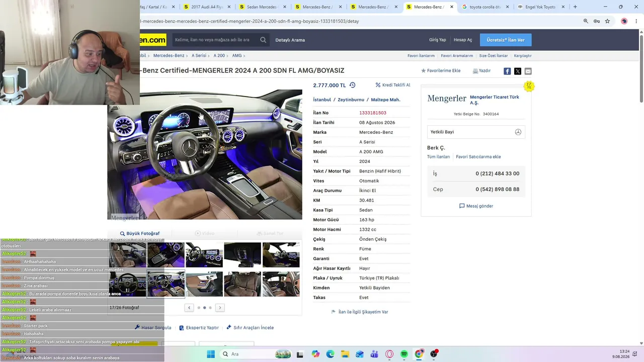Image resolution: width=644 pixels, height=362 pixels.
Task: Click the AMG breadcrumb
Action: [x=237, y=55]
